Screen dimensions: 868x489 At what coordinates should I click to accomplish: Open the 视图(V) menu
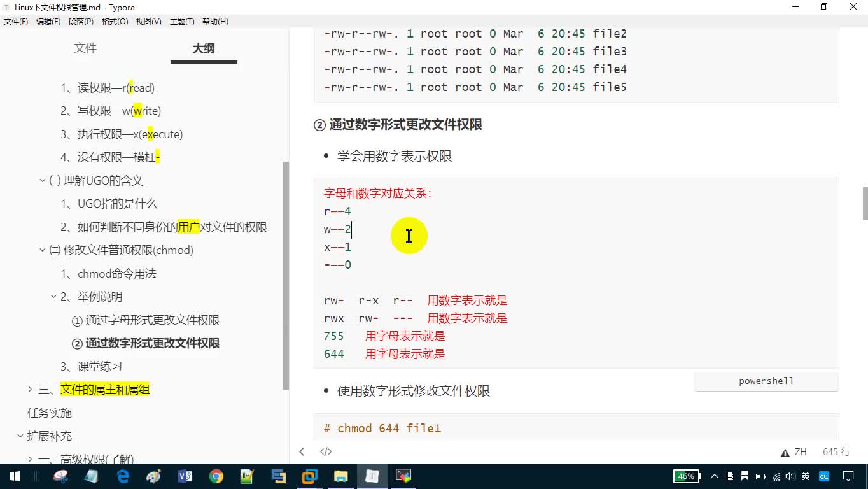(x=148, y=21)
